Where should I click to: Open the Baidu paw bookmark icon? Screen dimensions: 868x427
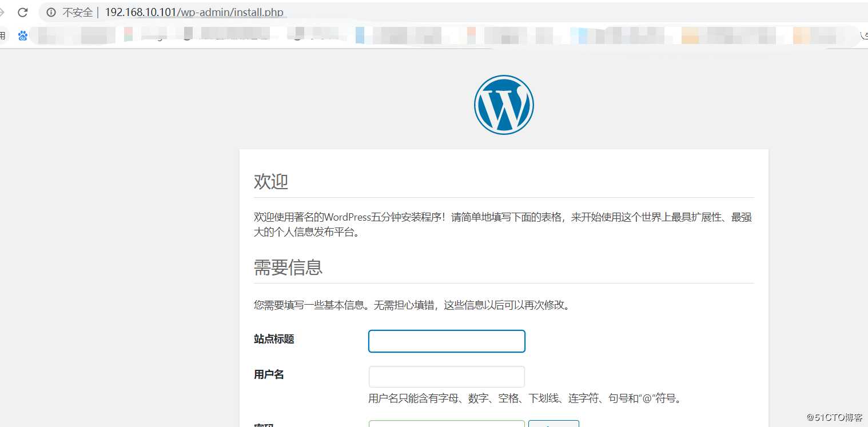(x=23, y=36)
